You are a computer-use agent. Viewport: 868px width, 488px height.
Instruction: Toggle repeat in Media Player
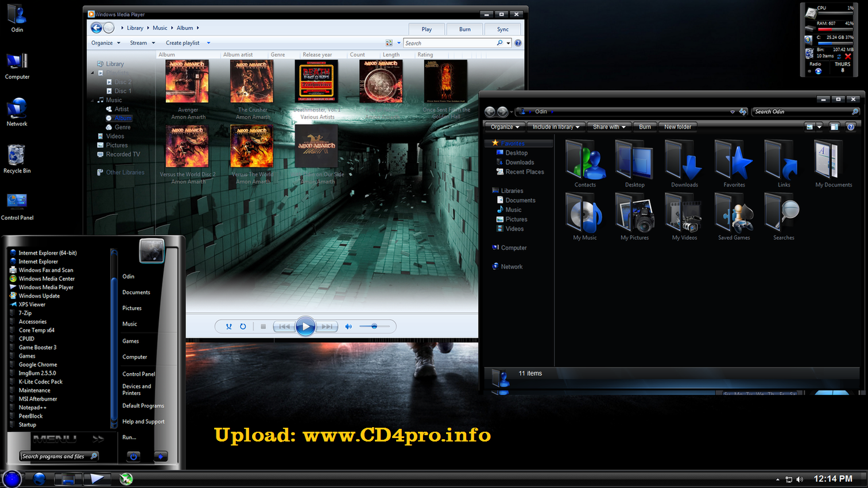(x=243, y=327)
